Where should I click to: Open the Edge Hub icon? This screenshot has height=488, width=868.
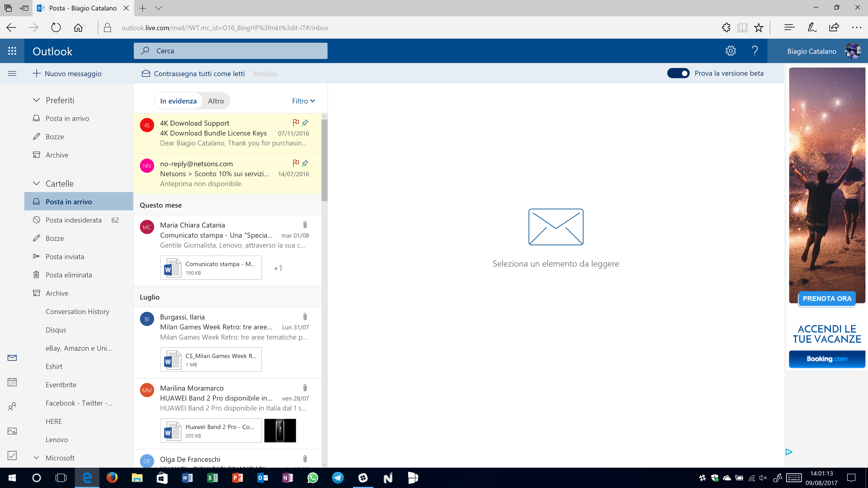(x=789, y=28)
